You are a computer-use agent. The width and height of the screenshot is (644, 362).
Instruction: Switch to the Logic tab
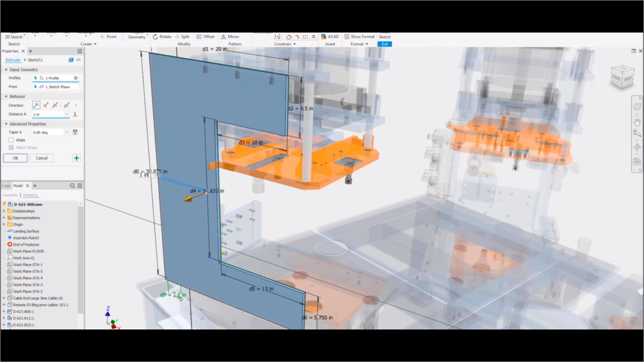pyautogui.click(x=6, y=186)
